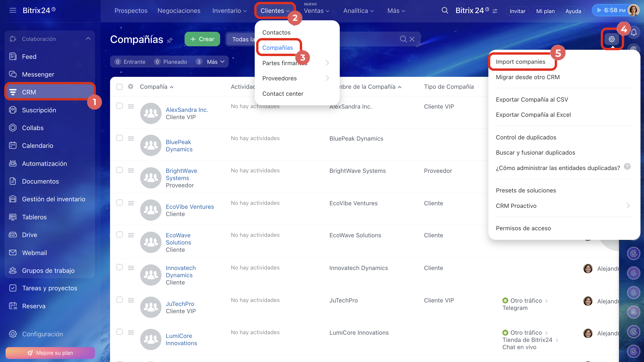Click the help icon beside the duplicados question
The height and width of the screenshot is (362, 644).
tap(627, 166)
